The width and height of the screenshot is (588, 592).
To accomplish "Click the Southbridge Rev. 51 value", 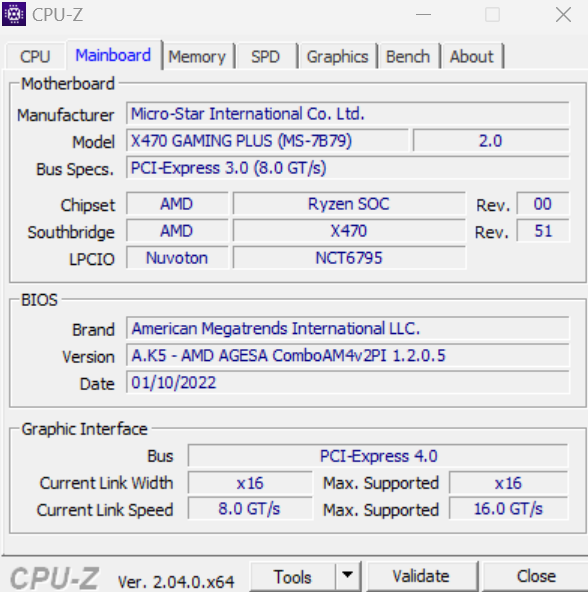I will (x=542, y=231).
